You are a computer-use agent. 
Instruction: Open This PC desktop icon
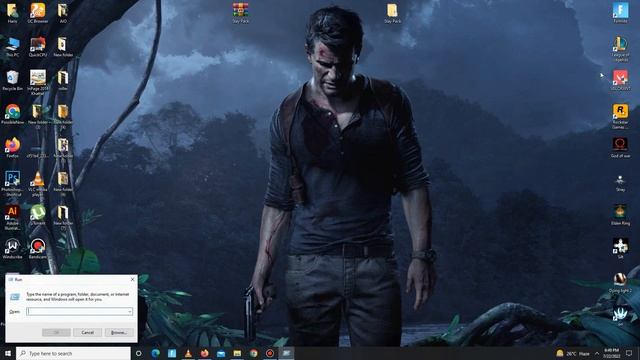tap(12, 46)
